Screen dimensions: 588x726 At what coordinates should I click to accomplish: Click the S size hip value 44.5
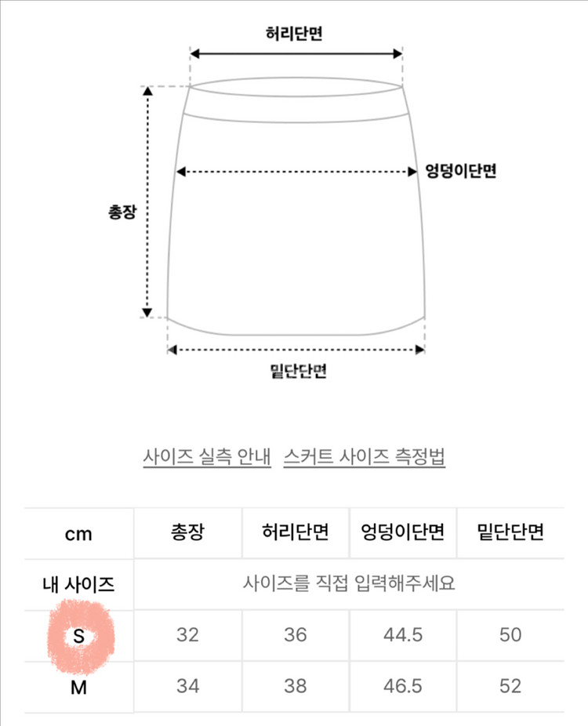click(403, 635)
